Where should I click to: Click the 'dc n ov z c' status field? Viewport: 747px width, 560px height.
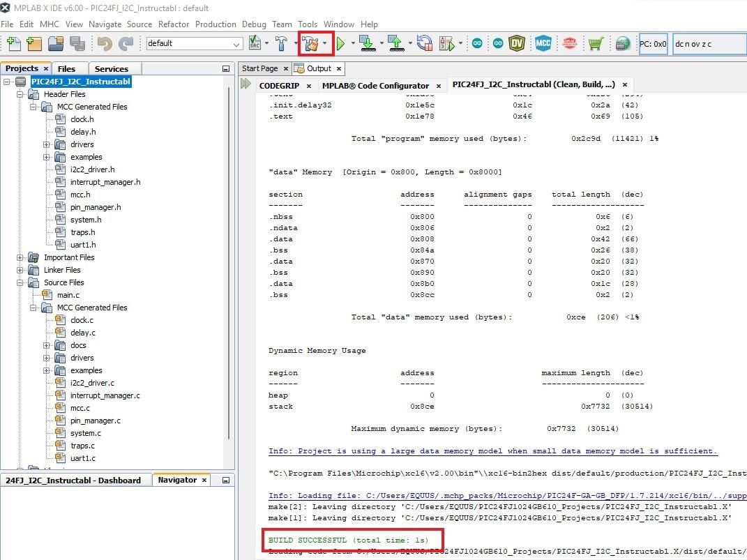[709, 44]
